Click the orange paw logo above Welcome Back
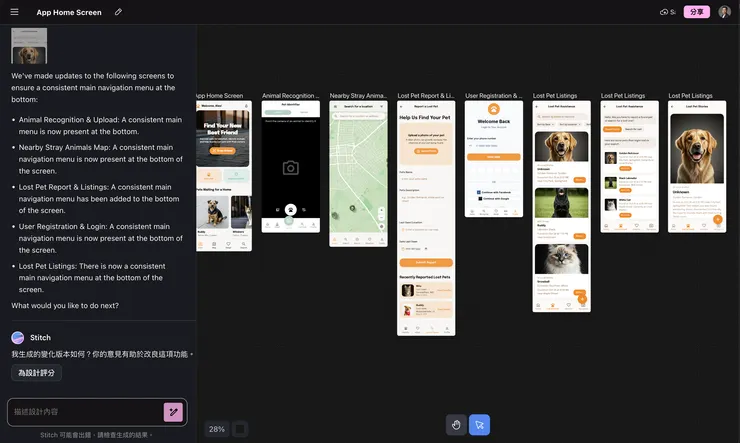 pyautogui.click(x=494, y=109)
